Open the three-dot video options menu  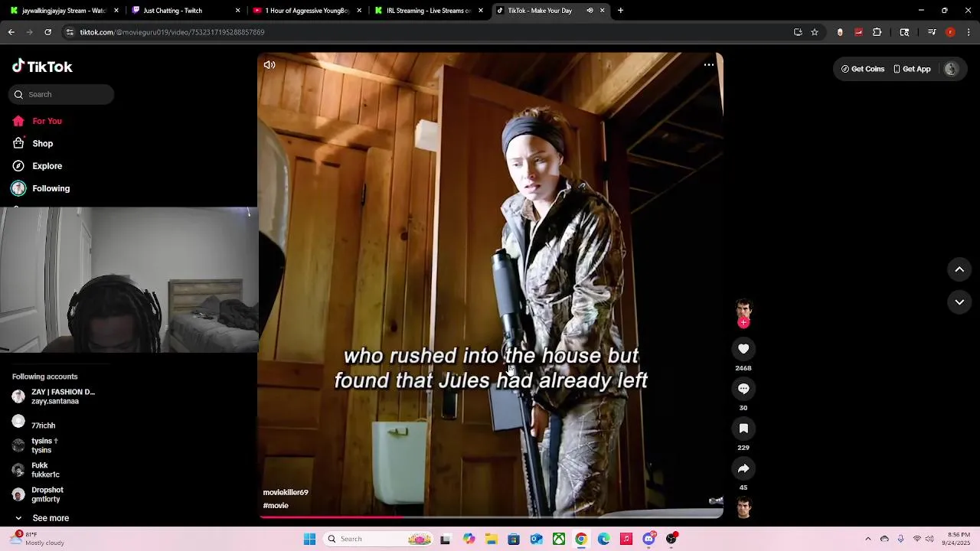709,65
